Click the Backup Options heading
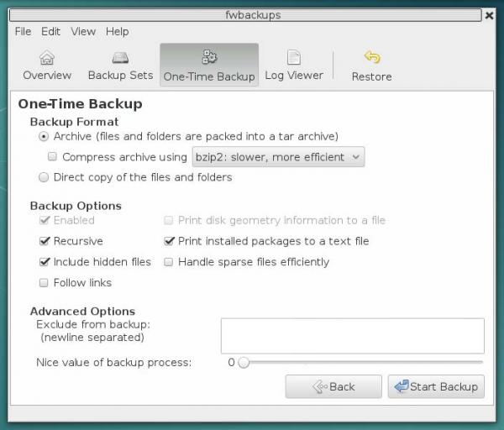Image resolution: width=504 pixels, height=430 pixels. (76, 206)
